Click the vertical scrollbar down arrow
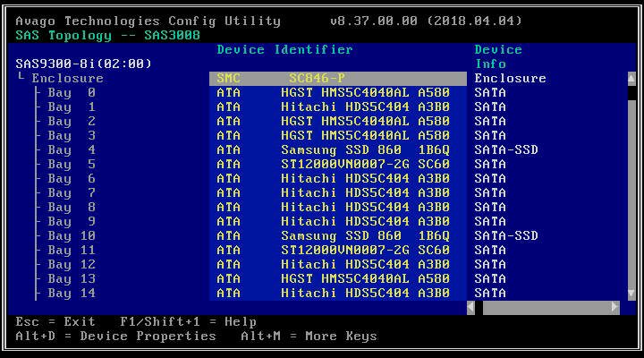 [x=632, y=294]
